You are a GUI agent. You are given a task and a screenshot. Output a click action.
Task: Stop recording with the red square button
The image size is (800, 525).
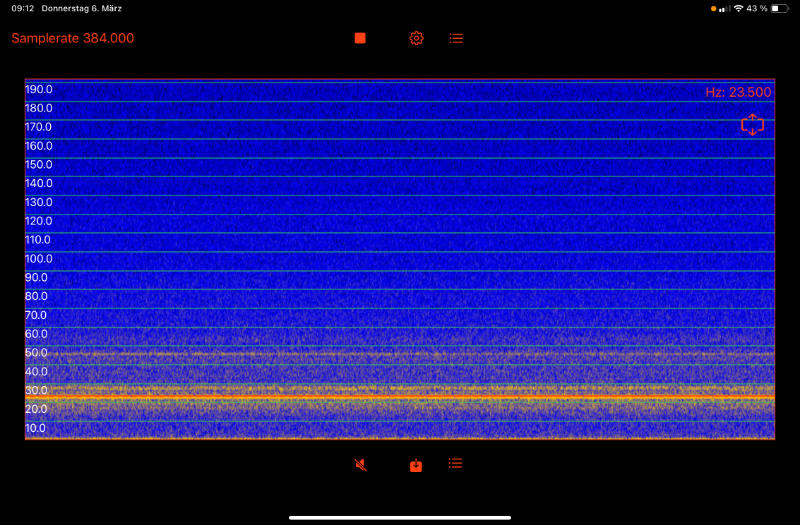pyautogui.click(x=360, y=38)
